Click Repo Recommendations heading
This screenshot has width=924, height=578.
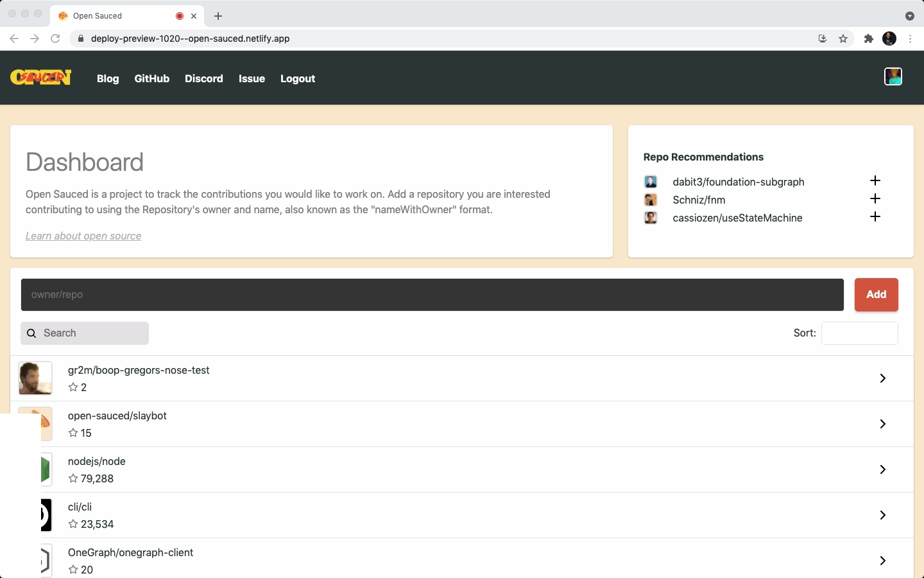tap(703, 157)
